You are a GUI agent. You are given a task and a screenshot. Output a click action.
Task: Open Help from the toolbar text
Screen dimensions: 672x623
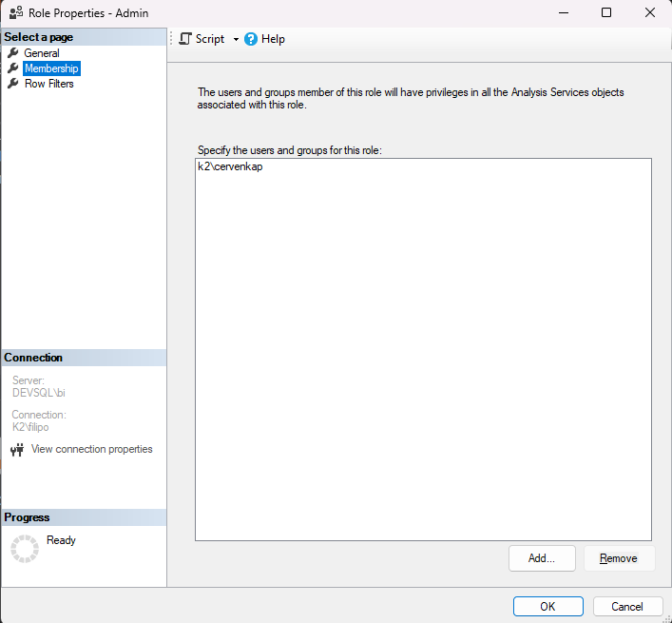point(273,39)
